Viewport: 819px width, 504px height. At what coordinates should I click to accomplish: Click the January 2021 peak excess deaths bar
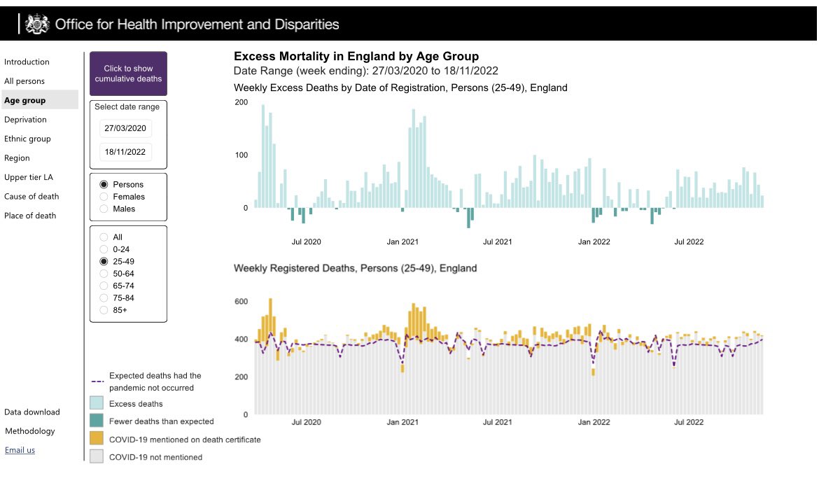pyautogui.click(x=414, y=158)
